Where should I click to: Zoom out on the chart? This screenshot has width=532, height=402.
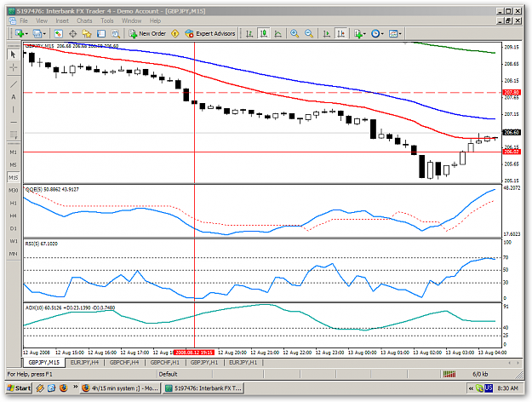point(309,33)
